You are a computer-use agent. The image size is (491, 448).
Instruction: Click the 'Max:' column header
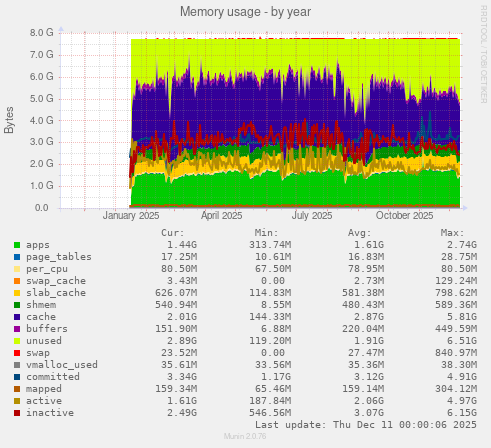452,233
